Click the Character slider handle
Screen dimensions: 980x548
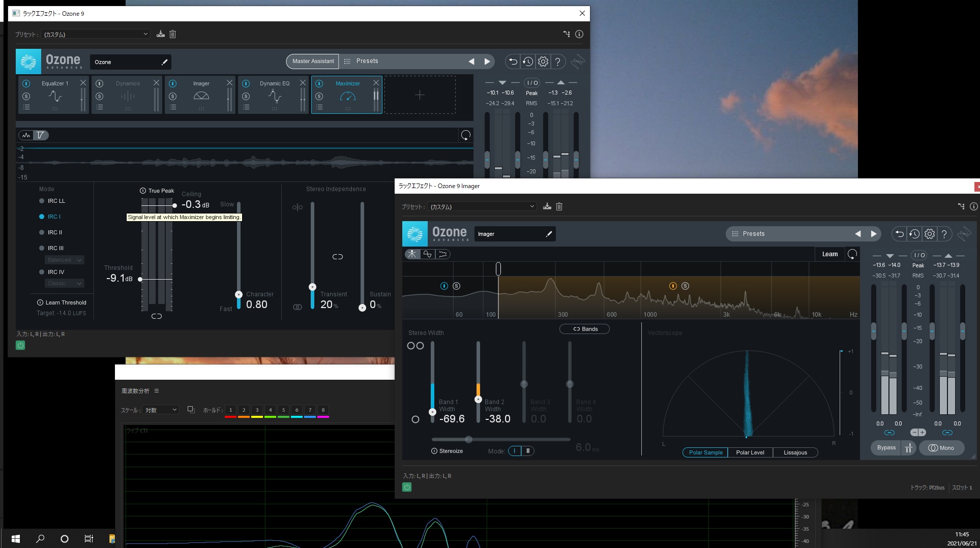pos(239,294)
